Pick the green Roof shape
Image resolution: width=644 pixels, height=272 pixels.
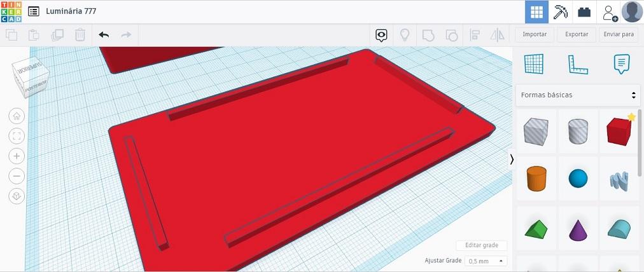(536, 229)
